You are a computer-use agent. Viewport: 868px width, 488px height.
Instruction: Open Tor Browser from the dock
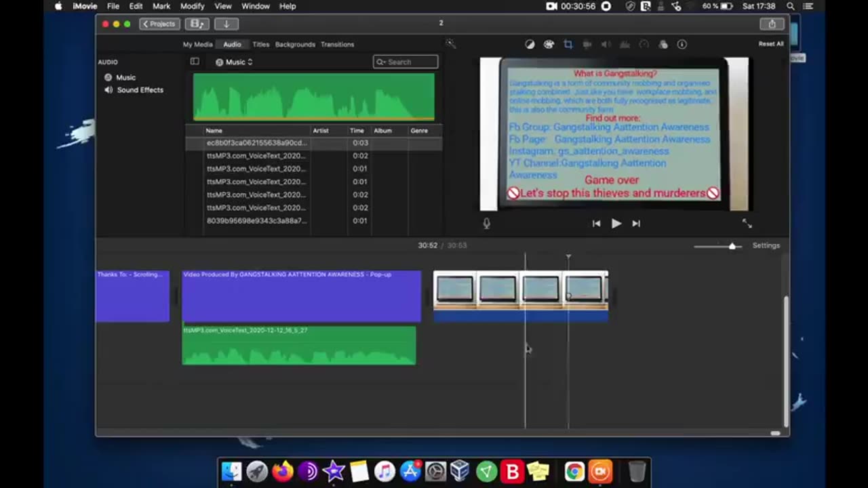pos(309,471)
